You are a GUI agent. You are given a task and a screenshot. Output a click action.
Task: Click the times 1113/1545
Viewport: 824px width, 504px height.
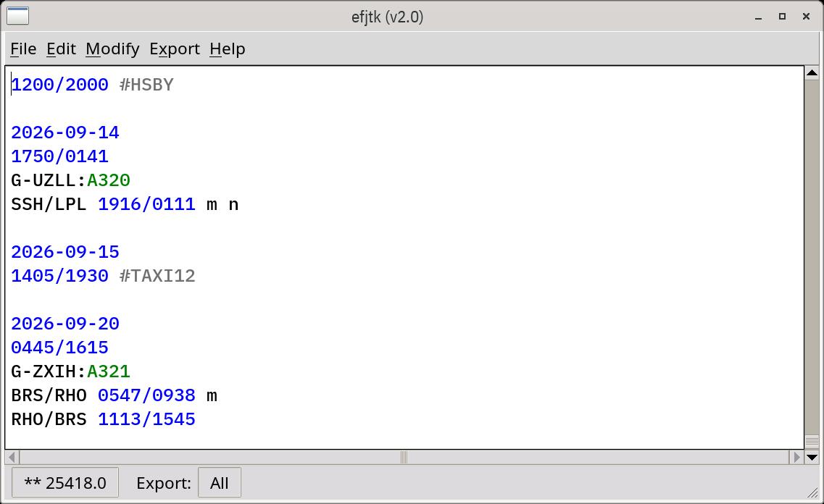click(x=146, y=419)
